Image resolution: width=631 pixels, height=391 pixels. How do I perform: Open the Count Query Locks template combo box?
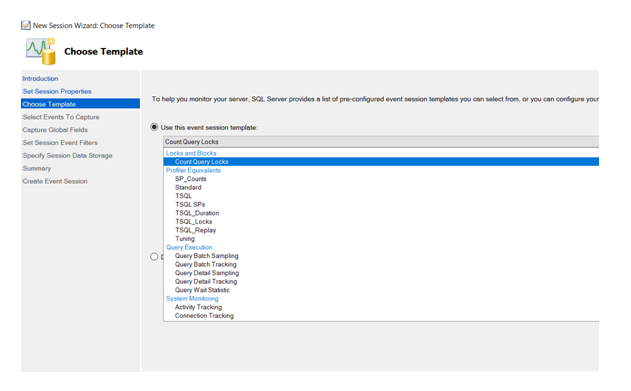click(381, 142)
